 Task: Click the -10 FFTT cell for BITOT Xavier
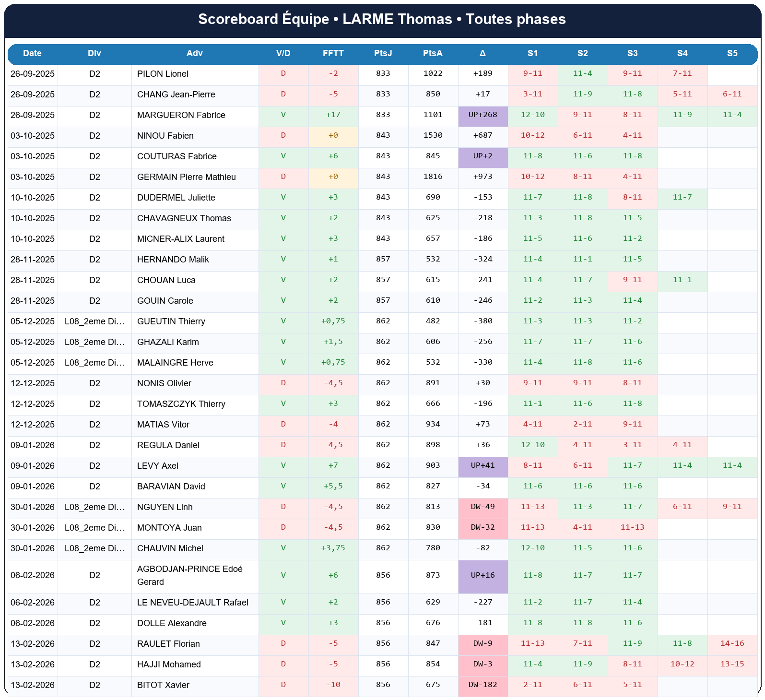333,685
